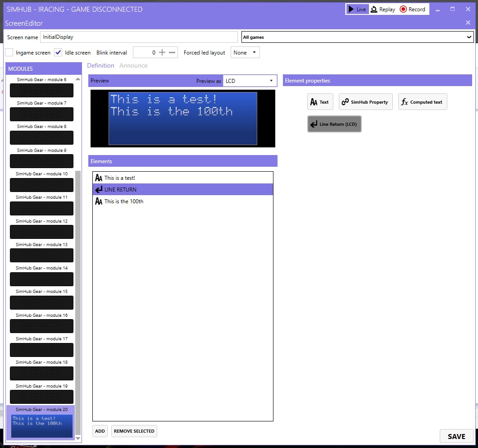Open the Definition tab
Image resolution: width=478 pixels, height=448 pixels.
tap(100, 65)
